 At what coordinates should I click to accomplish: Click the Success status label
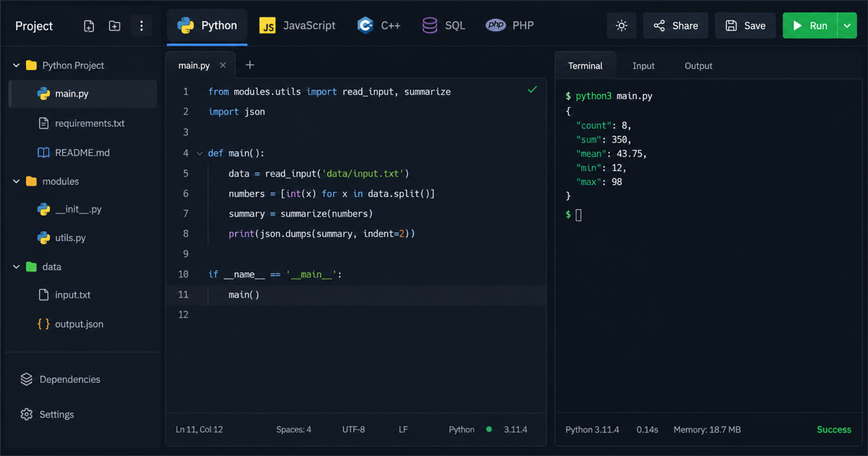click(x=834, y=429)
